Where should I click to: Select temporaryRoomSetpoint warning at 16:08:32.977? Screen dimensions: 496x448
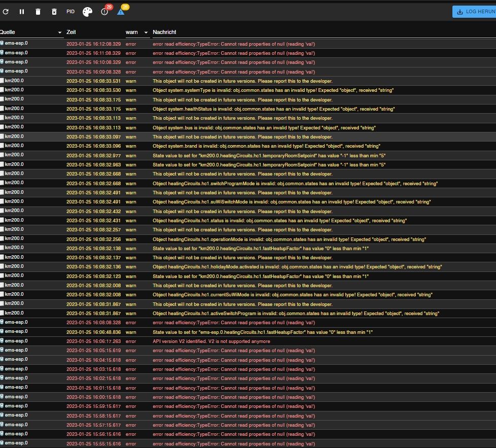[248, 155]
